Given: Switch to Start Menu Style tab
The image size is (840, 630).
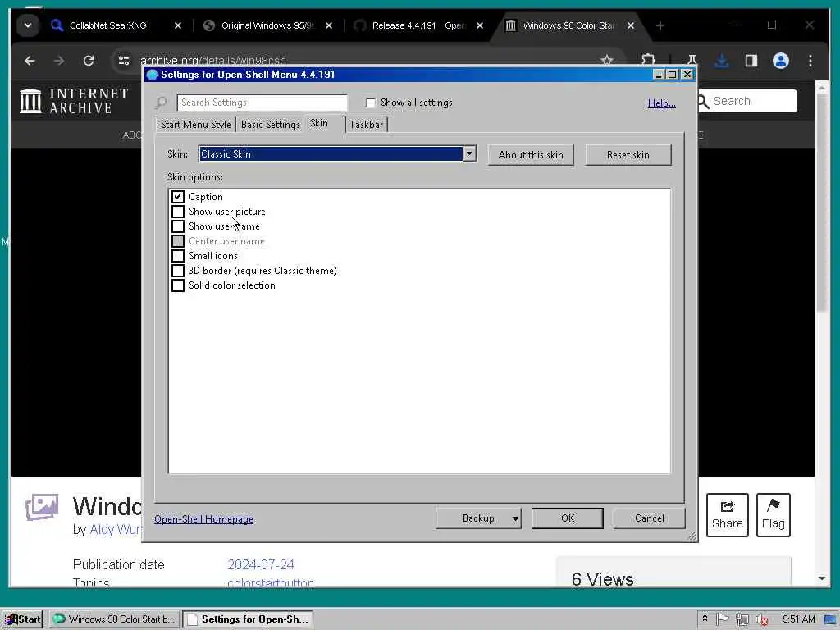Looking at the screenshot, I should [195, 125].
